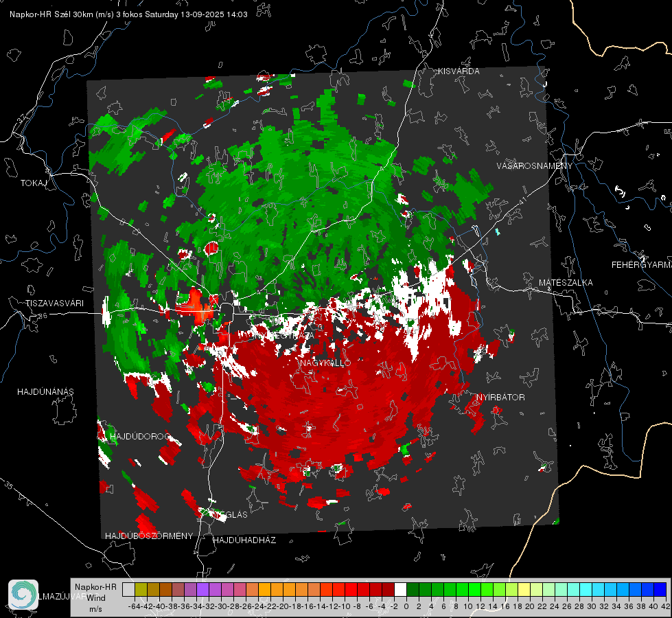
Task: Click the HAJDÚHADHÁZ city label
Action: point(244,540)
